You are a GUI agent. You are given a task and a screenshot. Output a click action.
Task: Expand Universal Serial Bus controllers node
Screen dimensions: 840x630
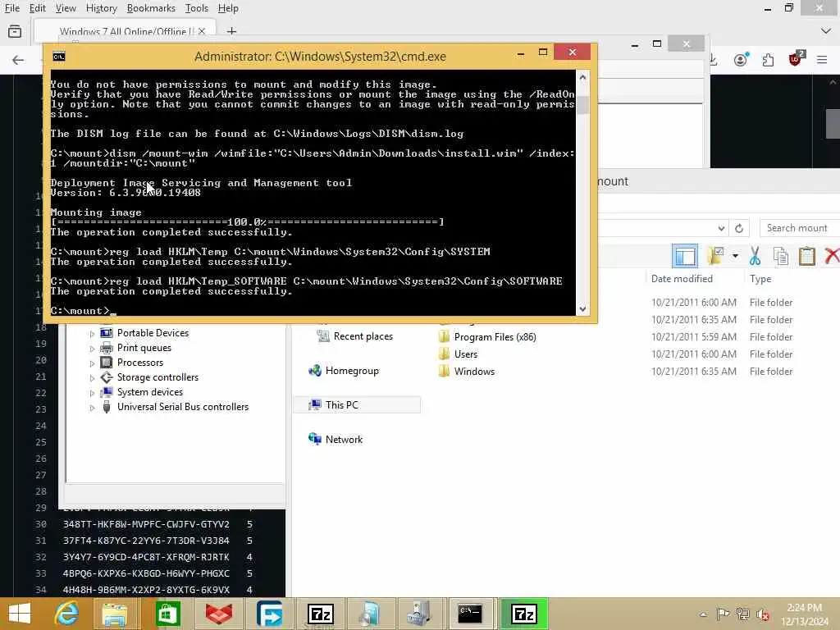(x=92, y=408)
